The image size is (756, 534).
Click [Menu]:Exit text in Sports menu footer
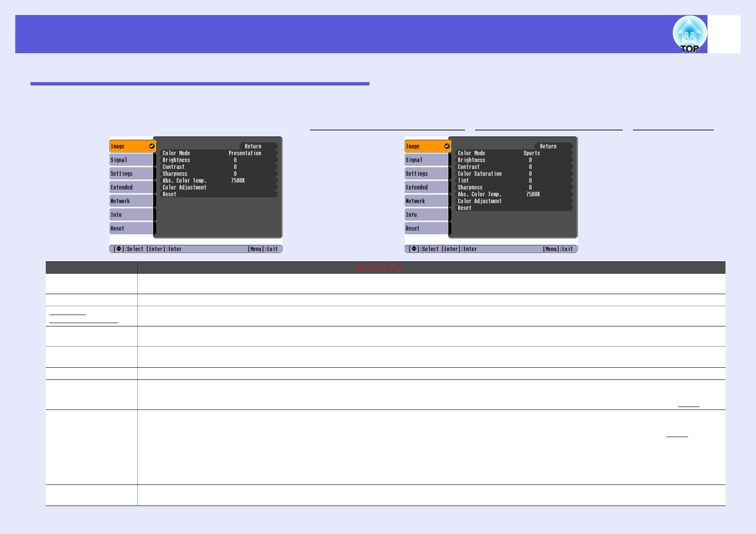pos(558,249)
